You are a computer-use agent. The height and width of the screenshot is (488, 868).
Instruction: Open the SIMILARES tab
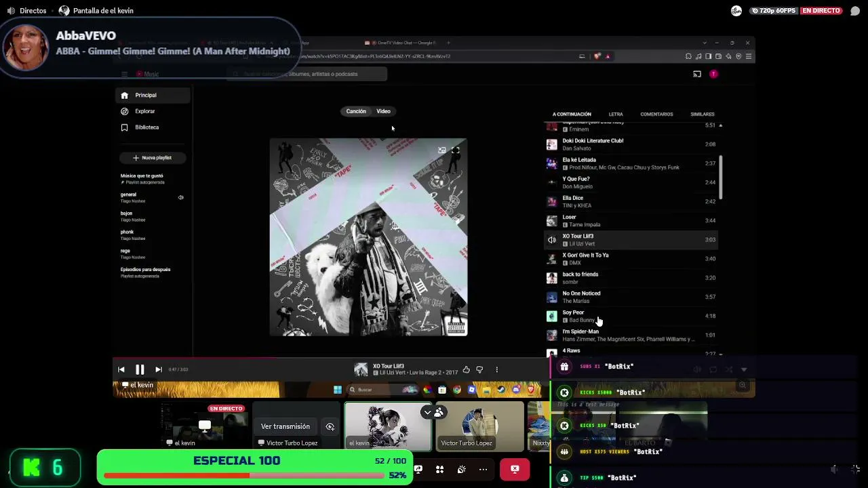[703, 114]
